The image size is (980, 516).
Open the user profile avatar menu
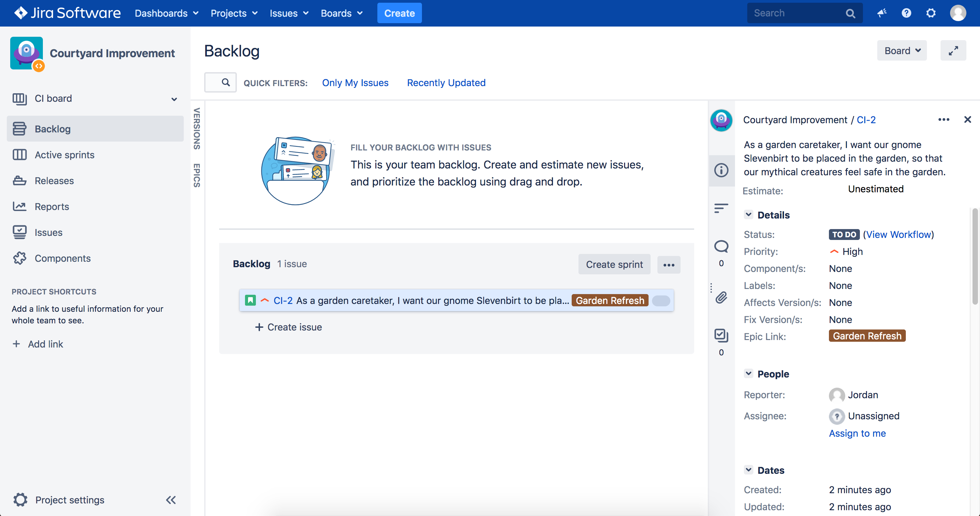pyautogui.click(x=958, y=13)
